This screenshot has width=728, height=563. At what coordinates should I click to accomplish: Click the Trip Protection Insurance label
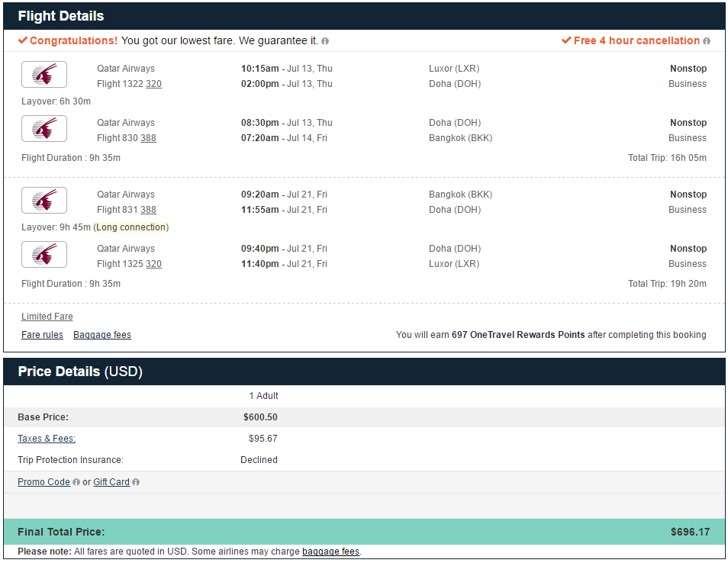click(70, 460)
